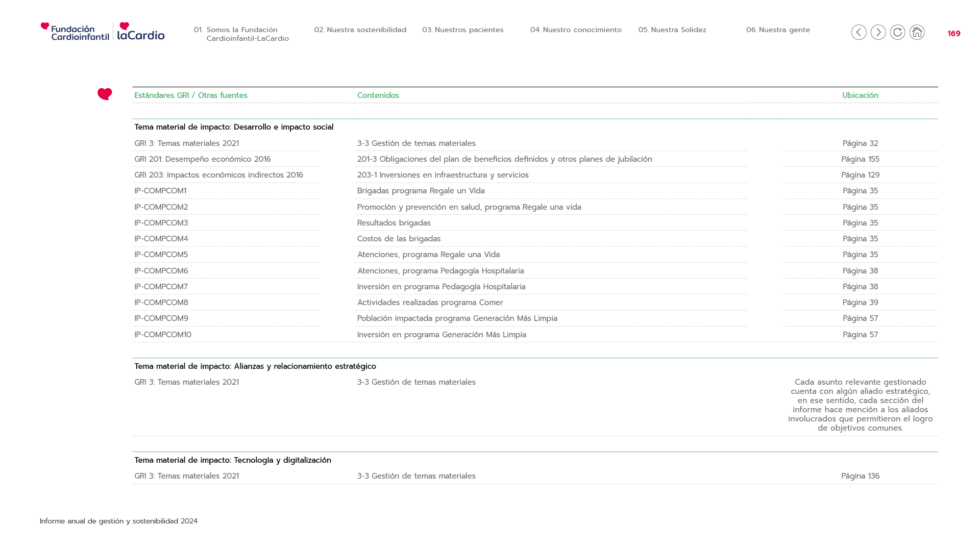Screen dimensions: 980x551
Task: Click 'GRI 201: Desempeño económico 2016'
Action: pos(203,159)
